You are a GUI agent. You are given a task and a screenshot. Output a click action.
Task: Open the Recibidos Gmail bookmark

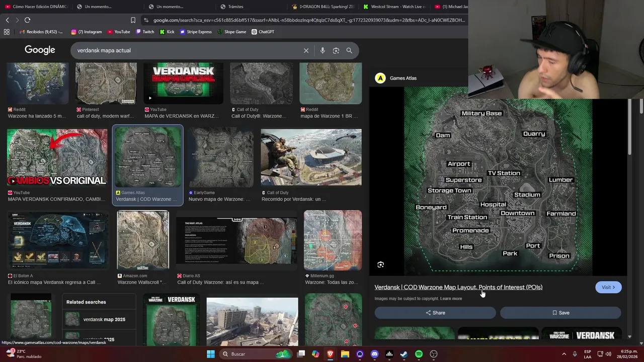[41, 32]
